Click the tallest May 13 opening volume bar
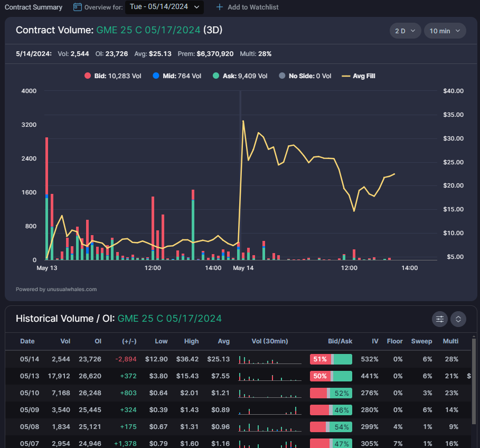The width and height of the screenshot is (480, 448). pos(47,199)
